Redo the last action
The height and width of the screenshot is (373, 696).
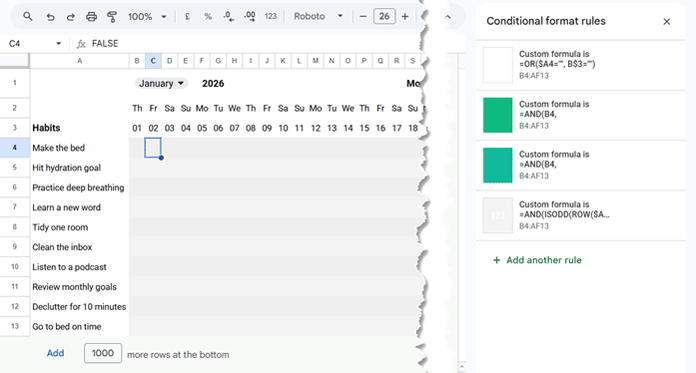[71, 17]
